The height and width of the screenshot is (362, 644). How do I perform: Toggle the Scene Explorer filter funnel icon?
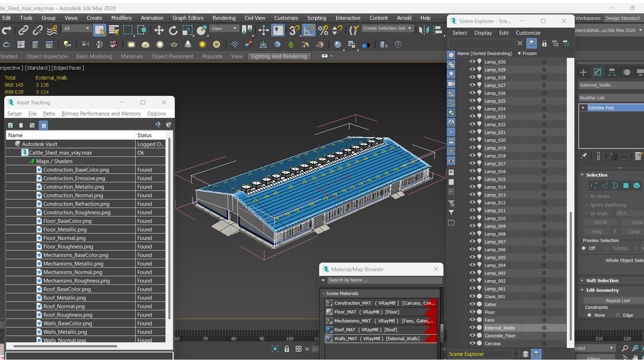coord(532,43)
